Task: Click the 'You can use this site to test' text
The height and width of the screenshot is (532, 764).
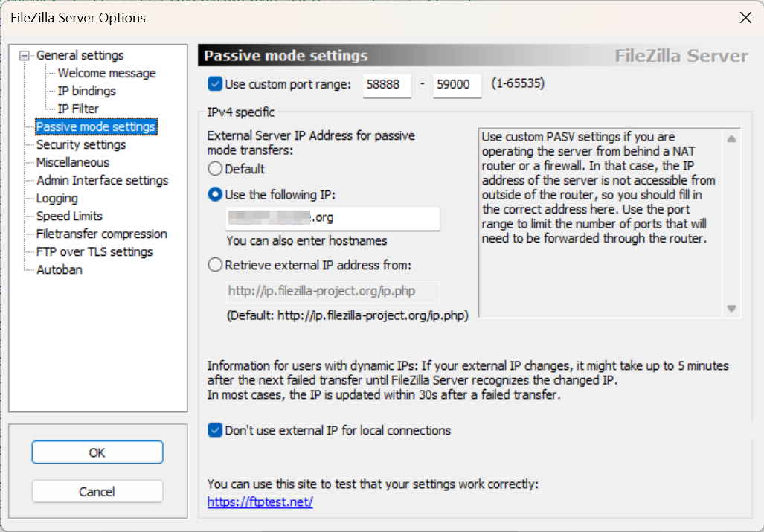Action: tap(373, 484)
